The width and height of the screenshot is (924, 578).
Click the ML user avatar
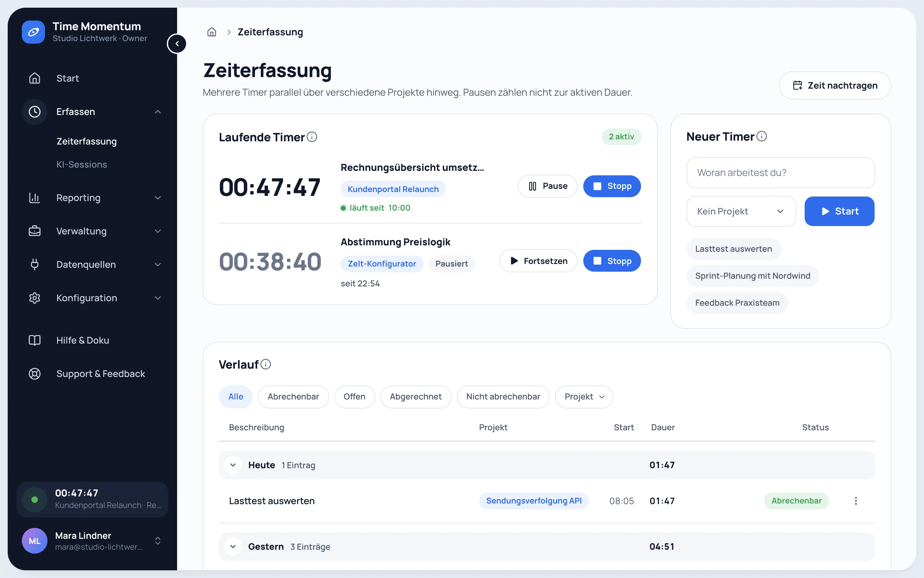(x=34, y=540)
